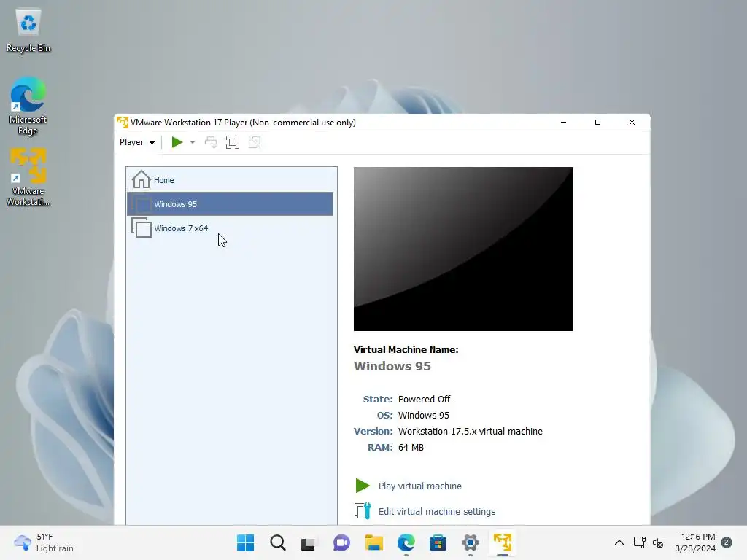
Task: Select Home in the VM library
Action: tap(230, 180)
